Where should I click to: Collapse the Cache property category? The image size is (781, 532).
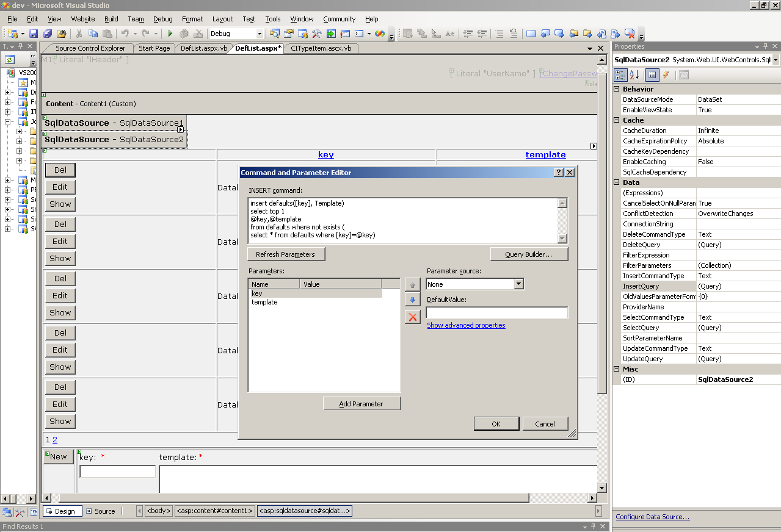(x=617, y=120)
